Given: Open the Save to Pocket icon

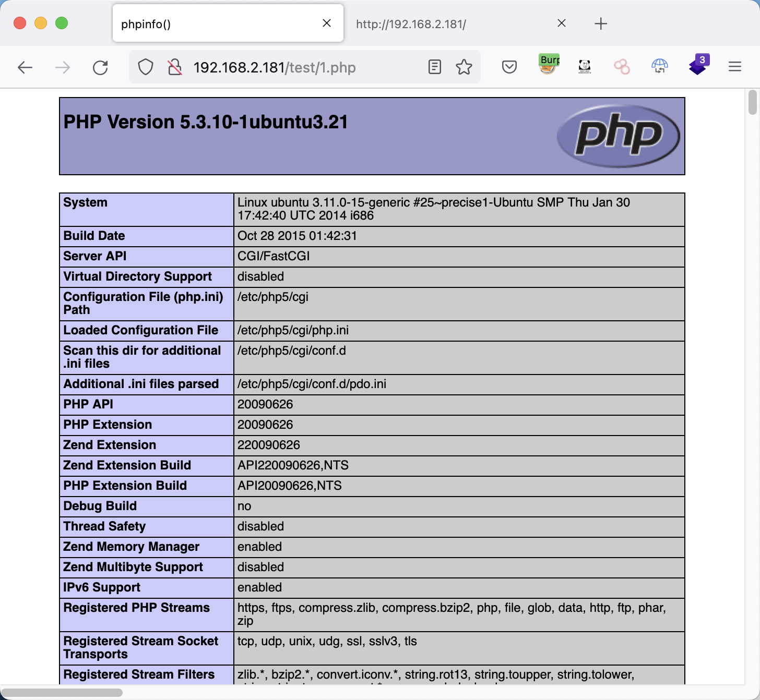Looking at the screenshot, I should (x=509, y=67).
